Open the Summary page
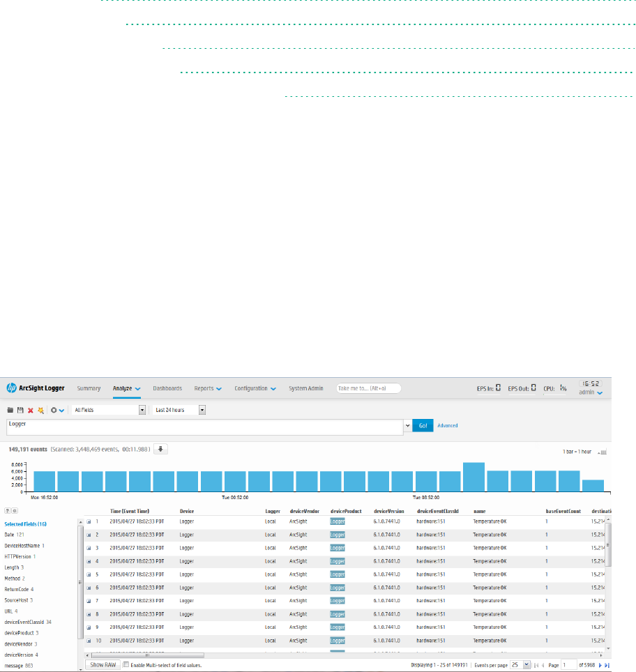The image size is (636, 672). (x=89, y=388)
